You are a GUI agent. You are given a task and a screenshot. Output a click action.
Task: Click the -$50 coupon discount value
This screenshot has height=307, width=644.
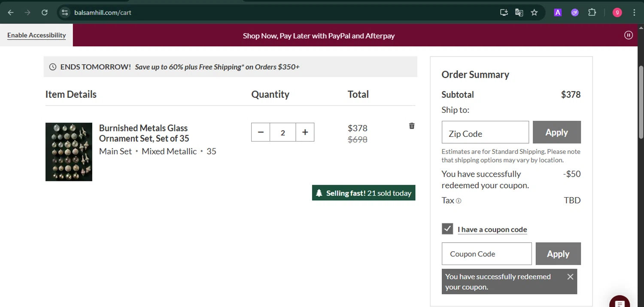[572, 174]
